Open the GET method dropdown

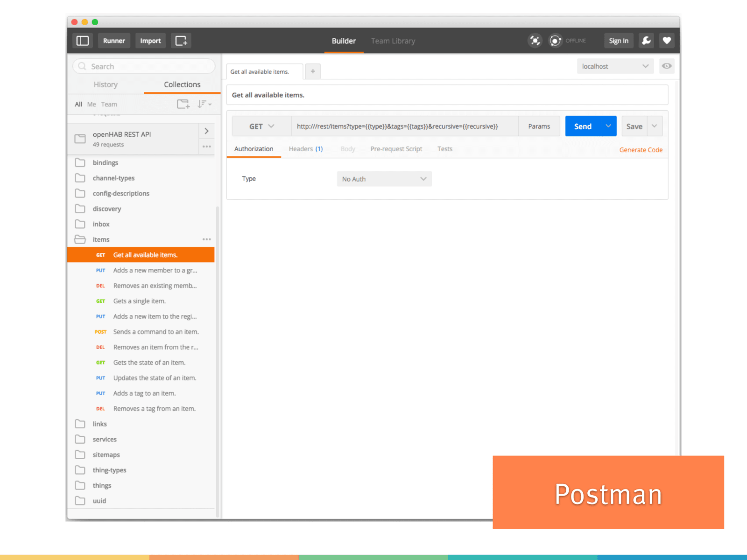[x=261, y=126]
